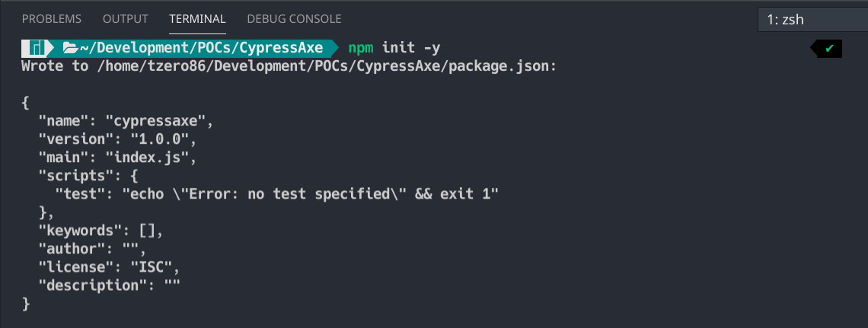868x328 pixels.
Task: Click the green npm command word
Action: [x=362, y=48]
